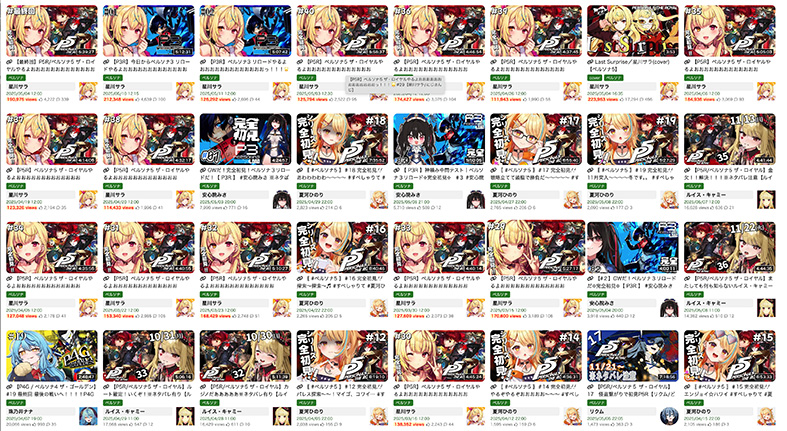Viewport: 787px width, 431px height.
Task: Open the blue #02 P3R thumbnail by 星川サラ
Action: point(245,31)
